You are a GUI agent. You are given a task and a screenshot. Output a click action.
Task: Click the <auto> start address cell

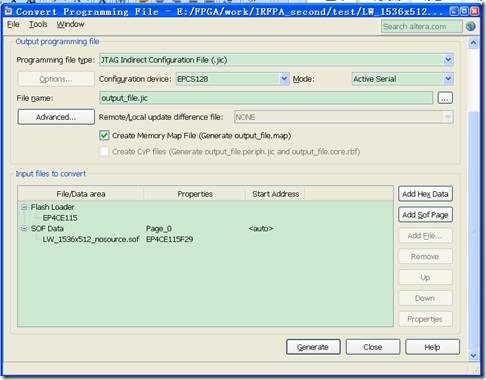[x=261, y=229]
